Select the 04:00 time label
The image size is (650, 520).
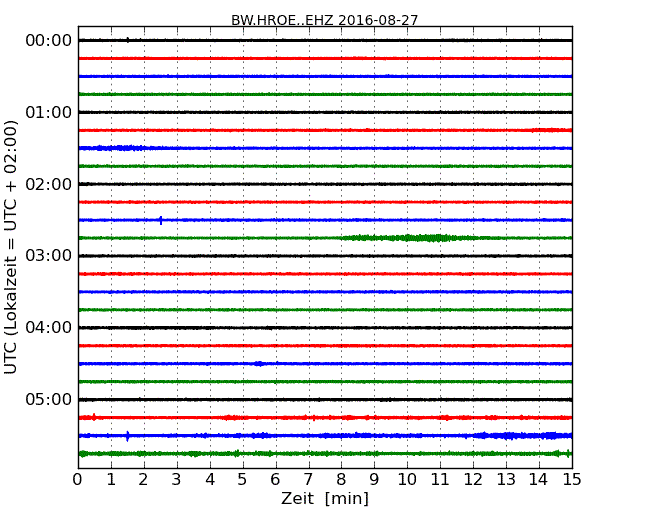coord(49,328)
